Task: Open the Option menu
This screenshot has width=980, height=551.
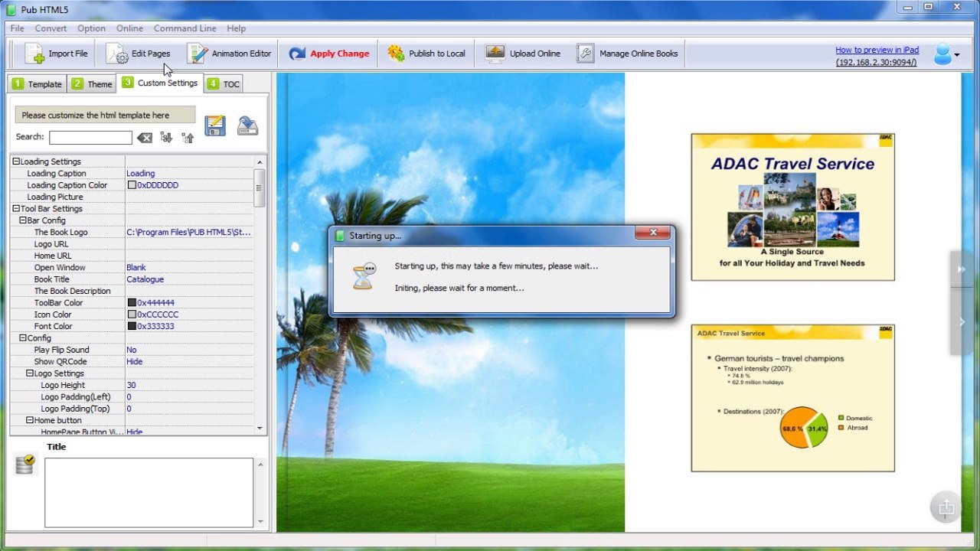Action: coord(91,28)
